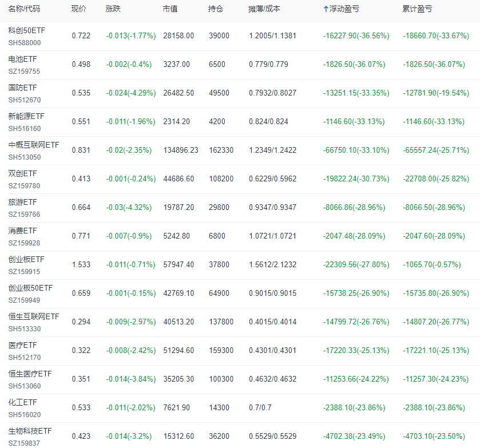
Task: Open 电池ETF fund name
Action: (x=23, y=59)
